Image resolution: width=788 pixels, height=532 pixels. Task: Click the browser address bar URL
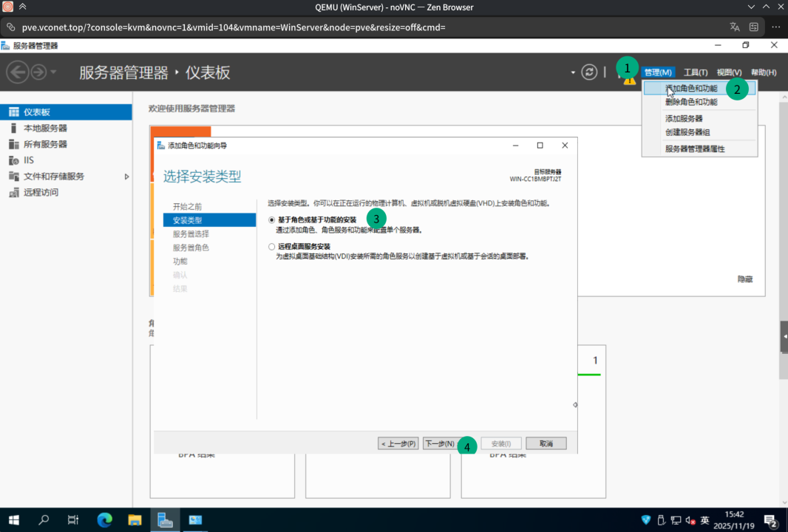click(x=234, y=27)
